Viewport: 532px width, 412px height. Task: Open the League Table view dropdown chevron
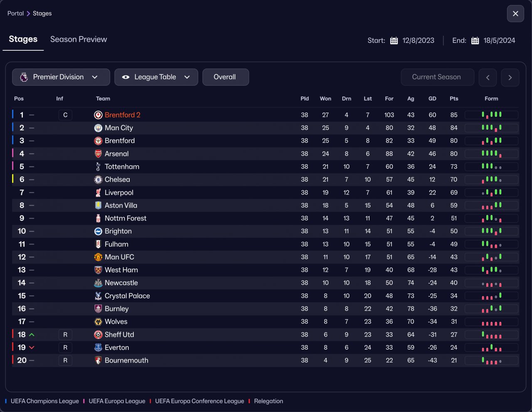click(187, 77)
